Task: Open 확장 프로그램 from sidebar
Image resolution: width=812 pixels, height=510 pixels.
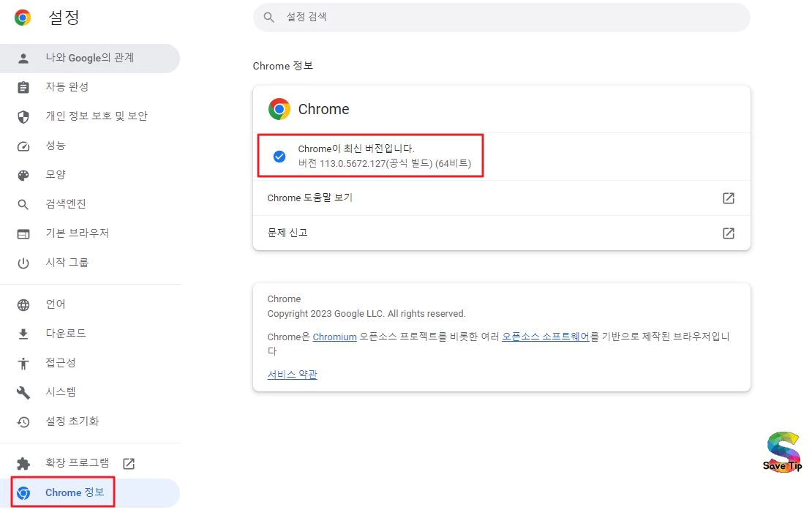Action: (x=90, y=463)
